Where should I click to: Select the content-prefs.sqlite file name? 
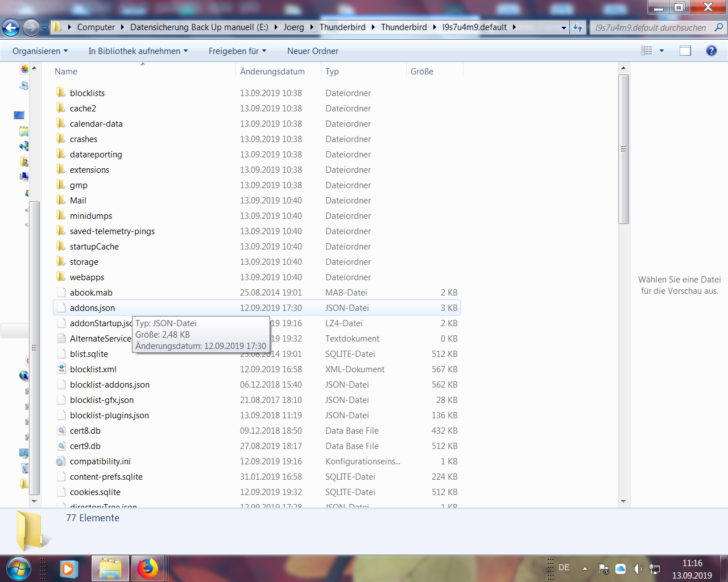click(x=106, y=476)
